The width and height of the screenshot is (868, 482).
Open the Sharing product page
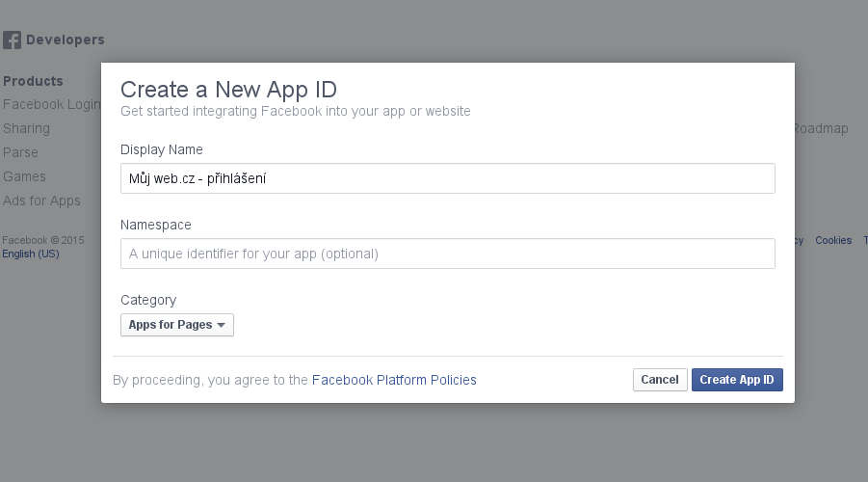tap(27, 128)
